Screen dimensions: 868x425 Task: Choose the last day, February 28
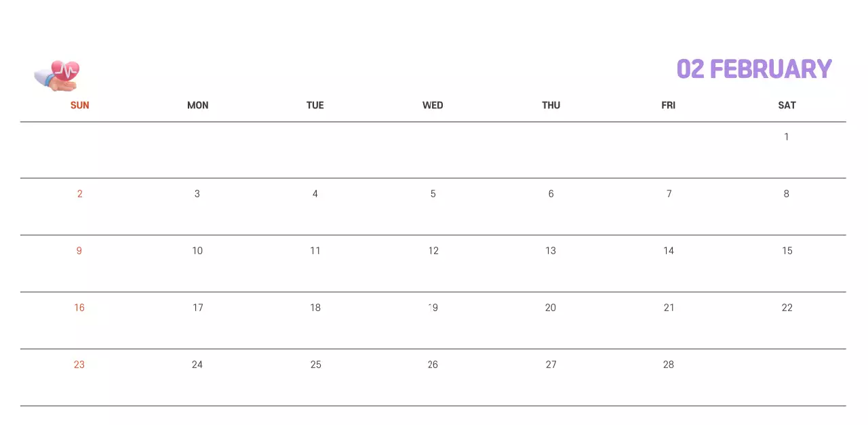pos(669,365)
